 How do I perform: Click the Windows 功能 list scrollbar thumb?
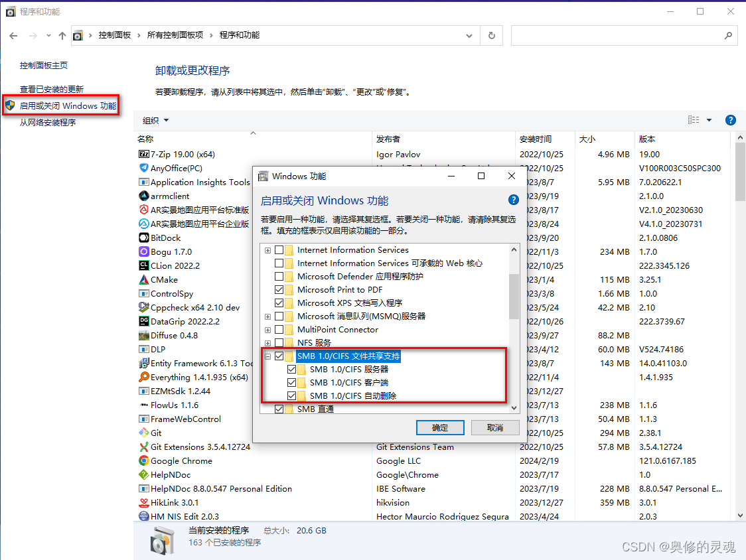click(514, 296)
